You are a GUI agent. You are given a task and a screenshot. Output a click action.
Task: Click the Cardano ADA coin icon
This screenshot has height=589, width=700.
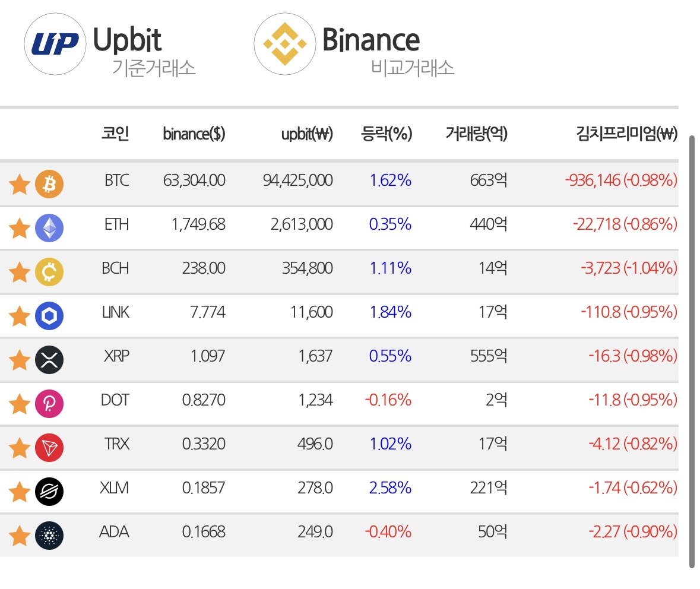pyautogui.click(x=49, y=536)
